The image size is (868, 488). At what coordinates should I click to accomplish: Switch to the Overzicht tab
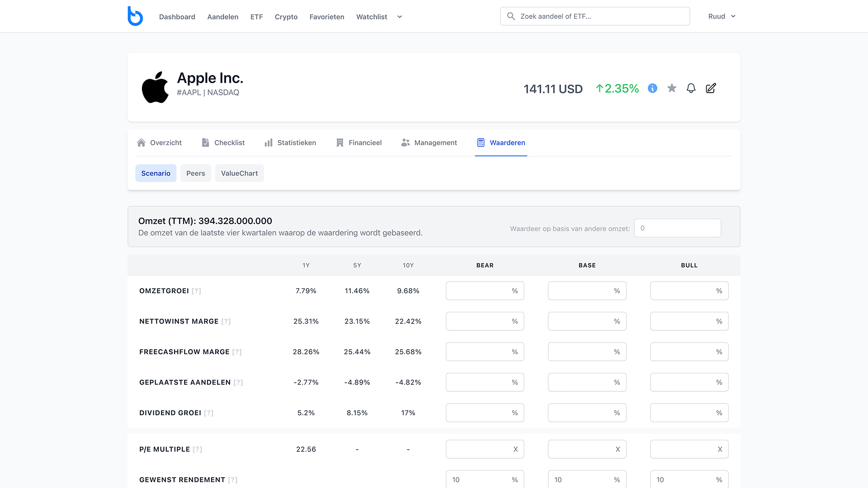(x=159, y=143)
